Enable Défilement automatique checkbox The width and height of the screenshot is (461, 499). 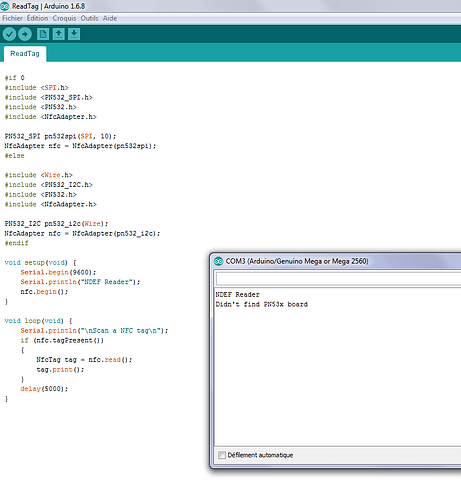tap(222, 455)
